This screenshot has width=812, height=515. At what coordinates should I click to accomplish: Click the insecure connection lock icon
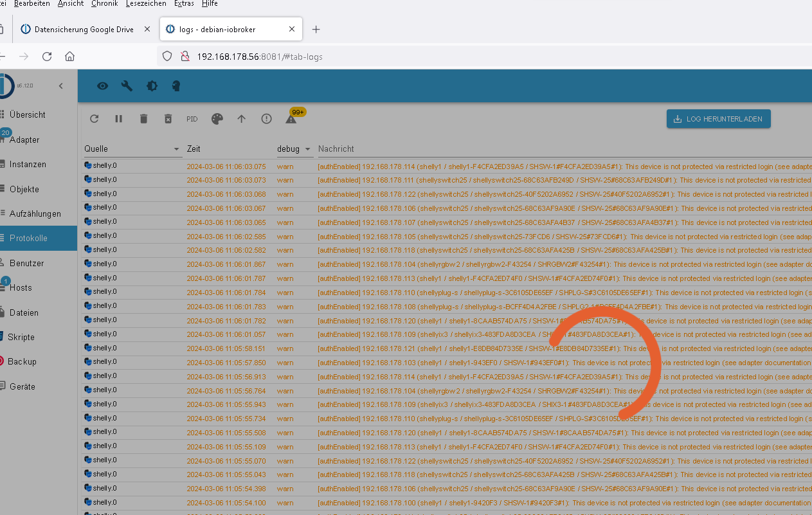click(185, 57)
